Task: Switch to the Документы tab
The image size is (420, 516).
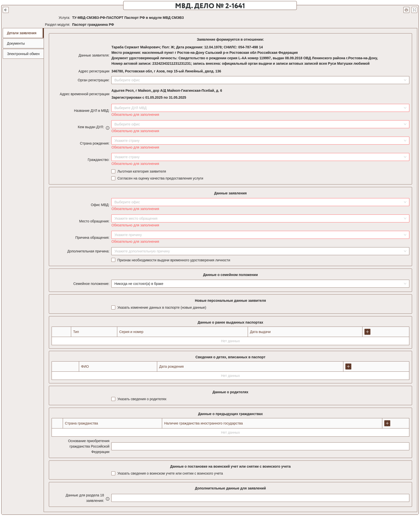Action: click(23, 43)
